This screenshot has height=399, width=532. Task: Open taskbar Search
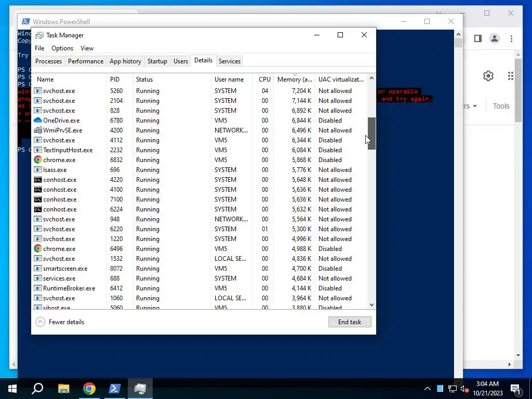coord(37,389)
